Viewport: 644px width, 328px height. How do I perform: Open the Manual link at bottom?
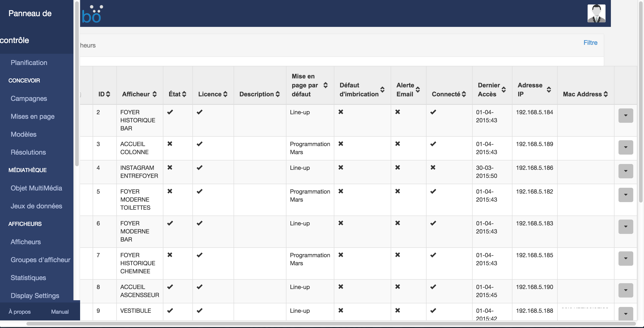pos(60,312)
